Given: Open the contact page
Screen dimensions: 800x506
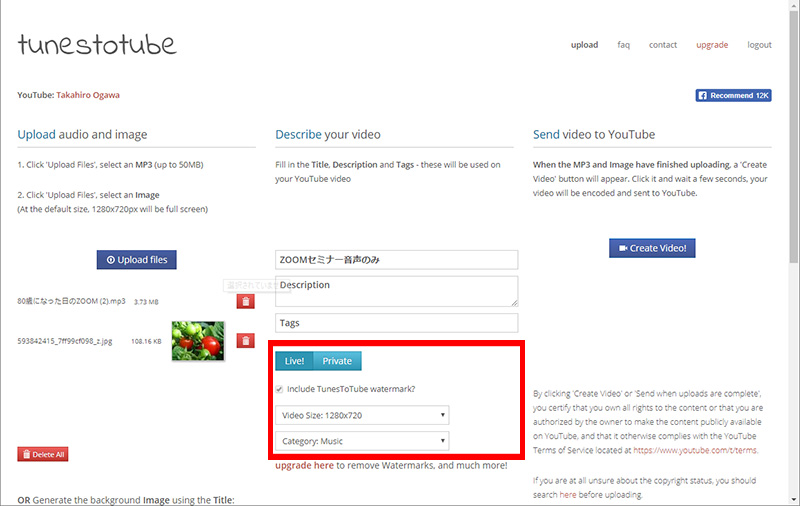Looking at the screenshot, I should click(663, 45).
